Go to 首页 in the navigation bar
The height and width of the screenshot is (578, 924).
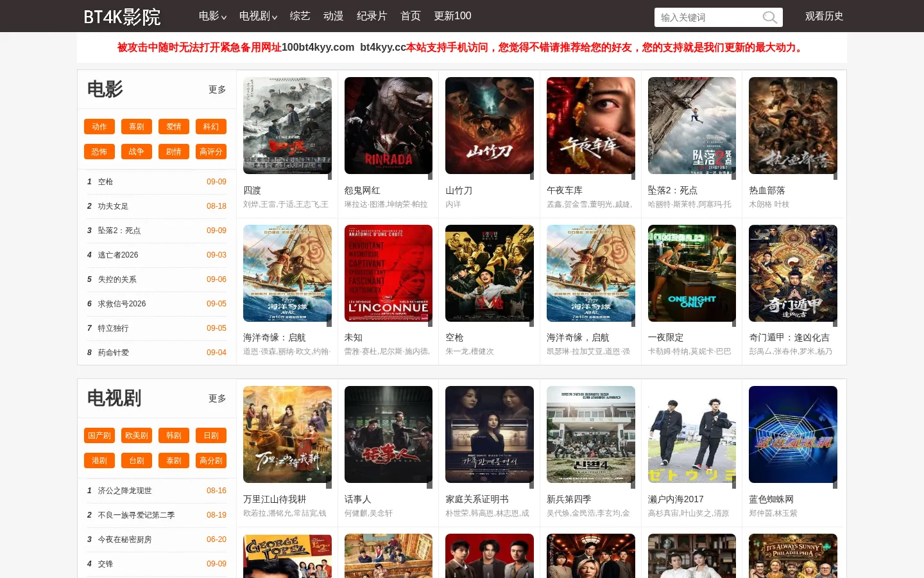pyautogui.click(x=411, y=16)
